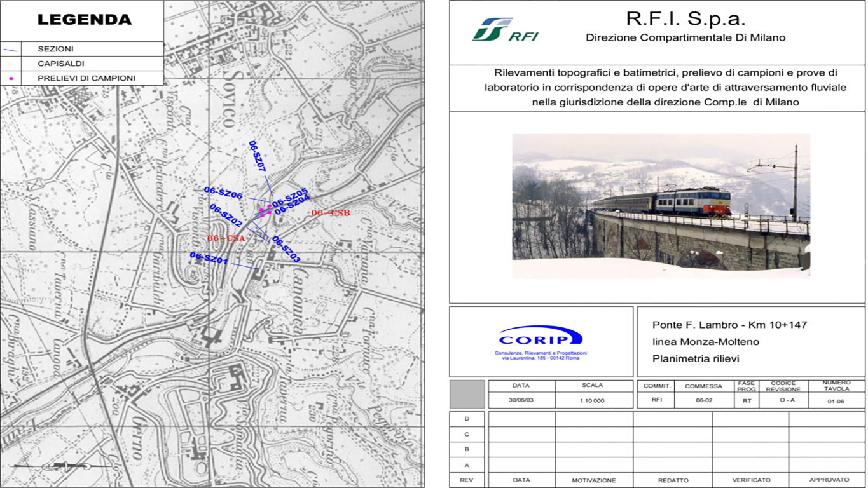Click the LEGENDA heading
The image size is (868, 488).
pyautogui.click(x=84, y=20)
